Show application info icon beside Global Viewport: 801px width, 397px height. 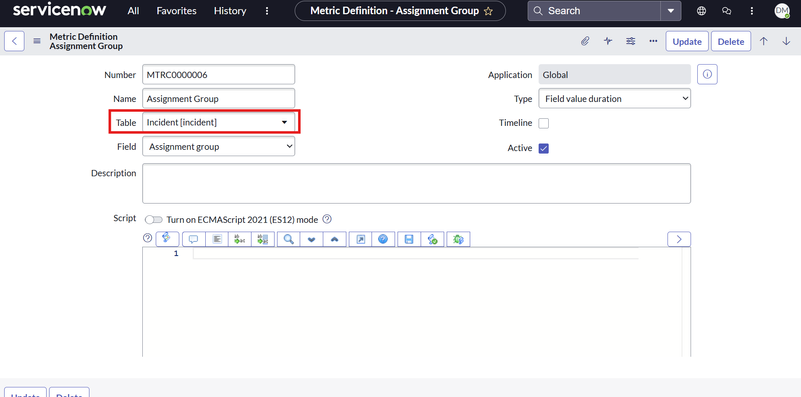pos(708,75)
